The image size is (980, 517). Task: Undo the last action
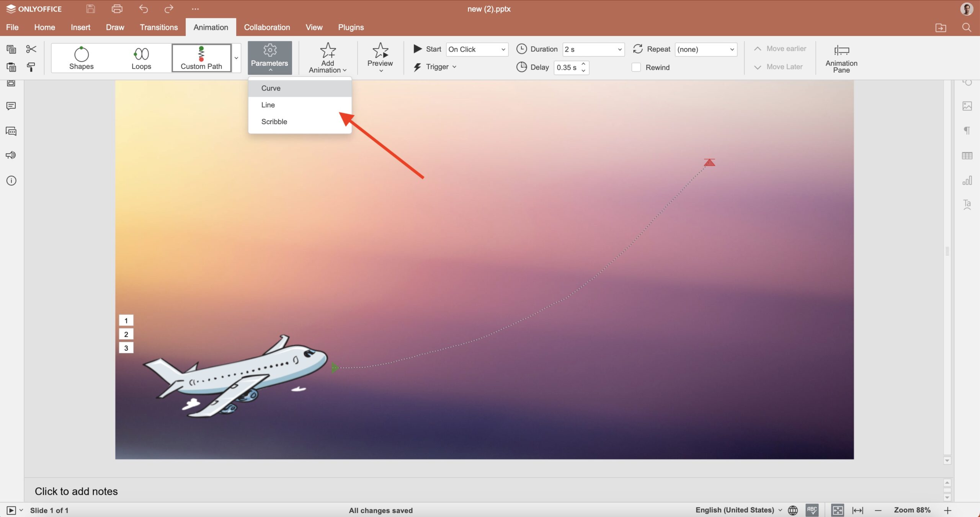click(x=143, y=9)
